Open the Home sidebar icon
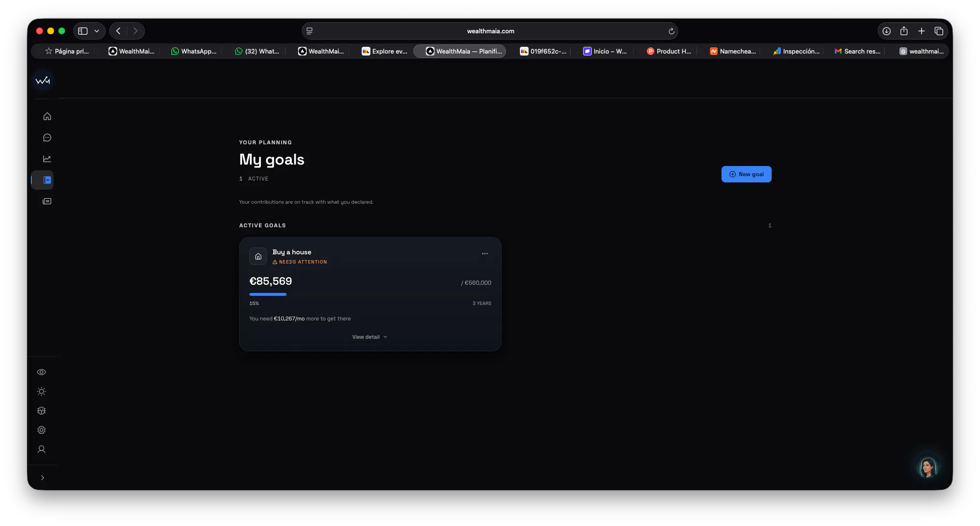The image size is (980, 526). pyautogui.click(x=47, y=116)
